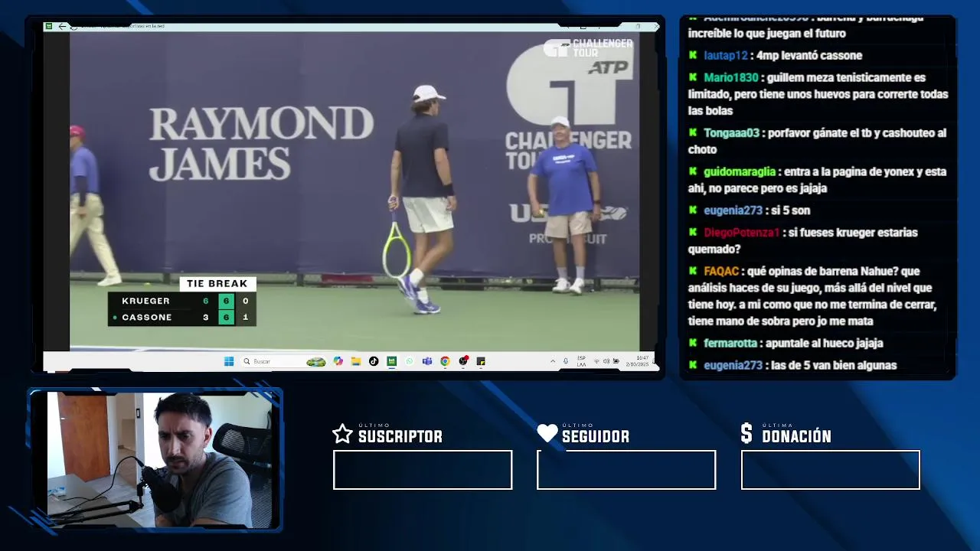This screenshot has width=980, height=551.
Task: Click the SUSCRIPTOR label text
Action: [x=400, y=437]
